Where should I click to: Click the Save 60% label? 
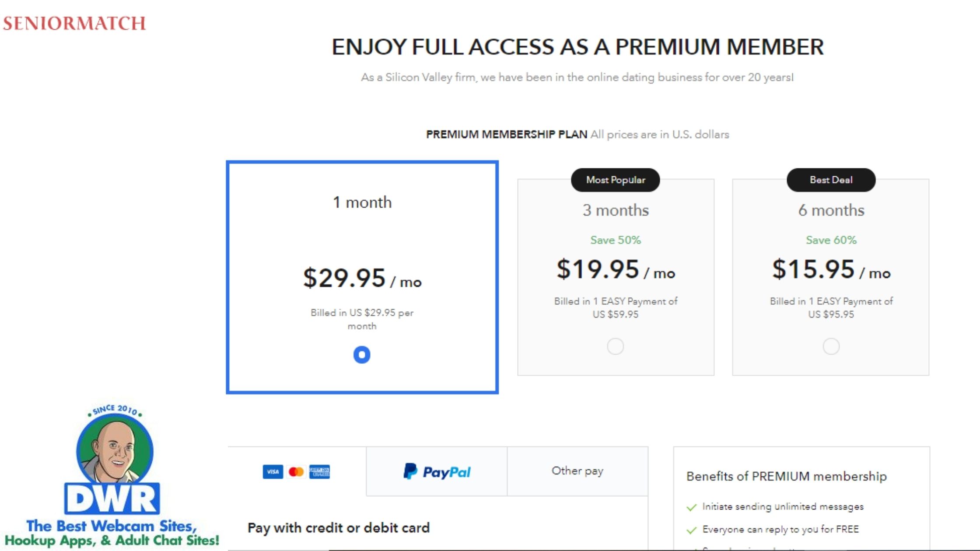click(x=831, y=240)
